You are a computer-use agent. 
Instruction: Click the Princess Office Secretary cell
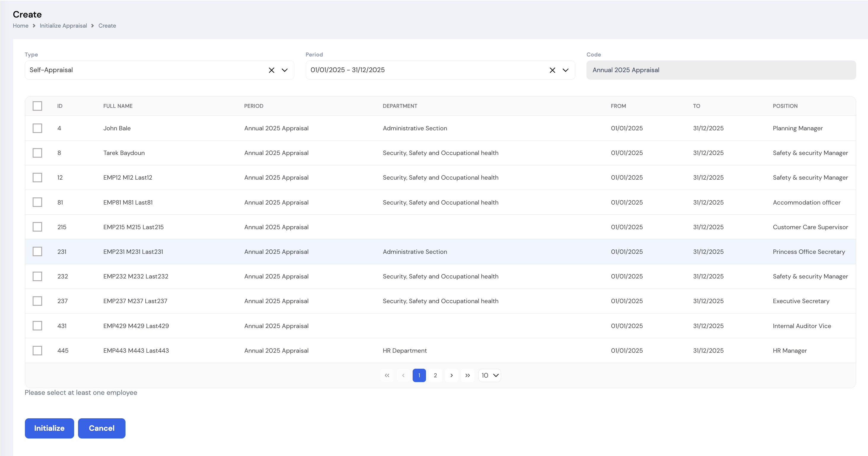click(x=809, y=252)
